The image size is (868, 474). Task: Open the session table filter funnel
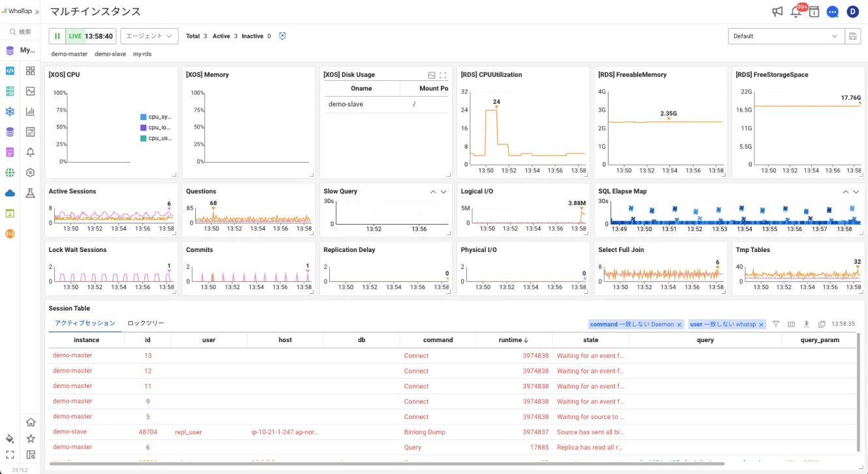point(776,324)
